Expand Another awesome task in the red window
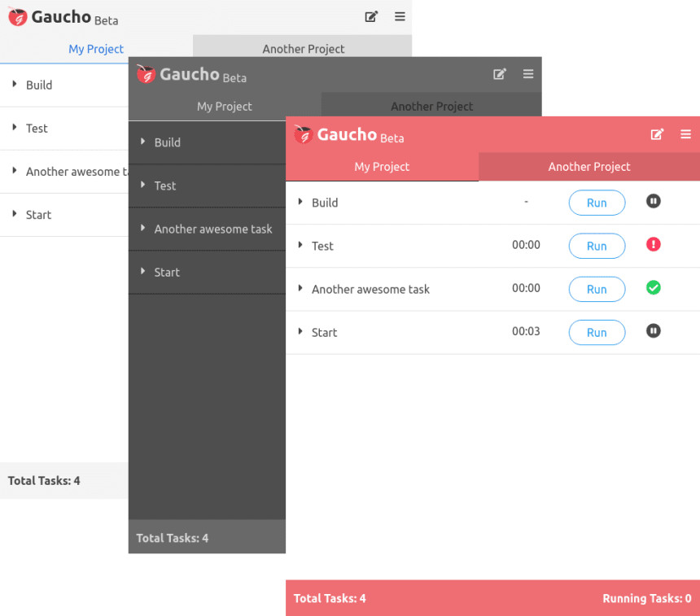Screen dimensions: 700x616 click(x=300, y=288)
